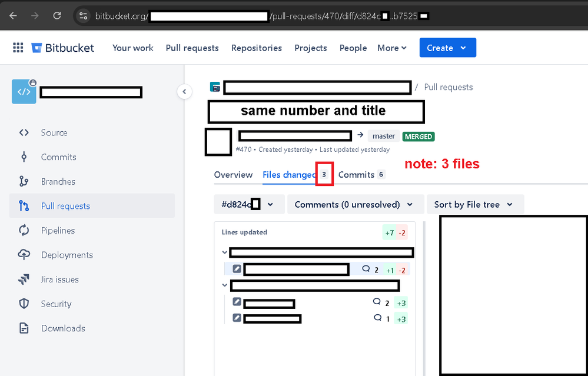Click the master branch label
Image resolution: width=588 pixels, height=376 pixels.
(384, 136)
